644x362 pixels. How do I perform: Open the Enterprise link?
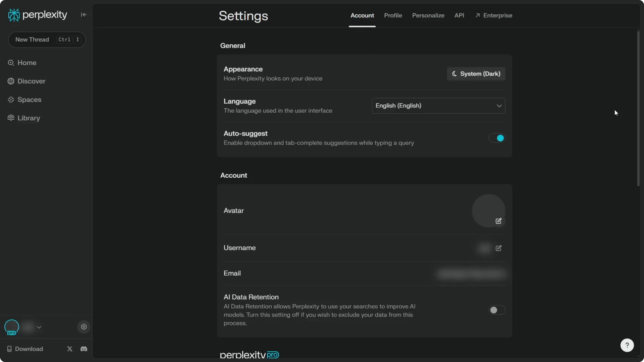click(494, 15)
